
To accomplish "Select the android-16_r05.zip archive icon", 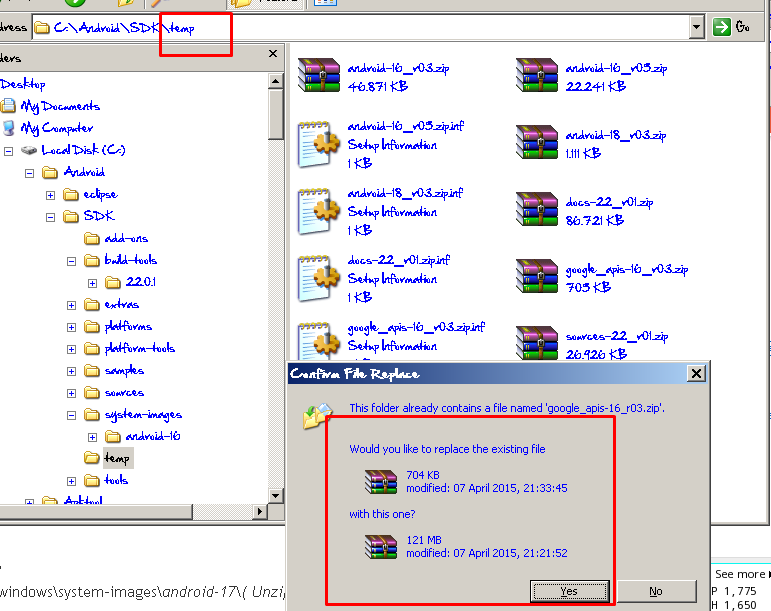I will [x=536, y=75].
